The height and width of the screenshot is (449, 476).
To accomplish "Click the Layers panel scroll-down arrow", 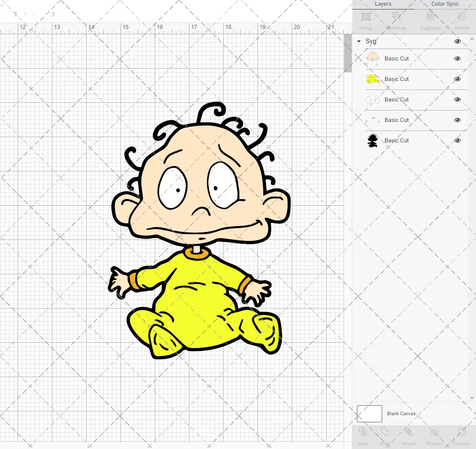I will [x=471, y=398].
